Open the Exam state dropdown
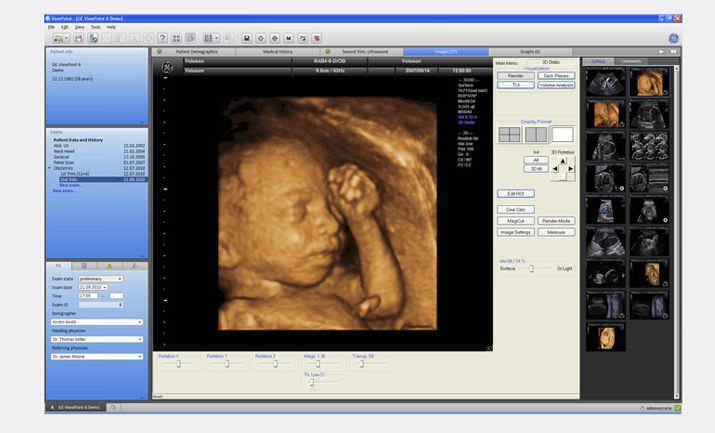 [x=119, y=279]
